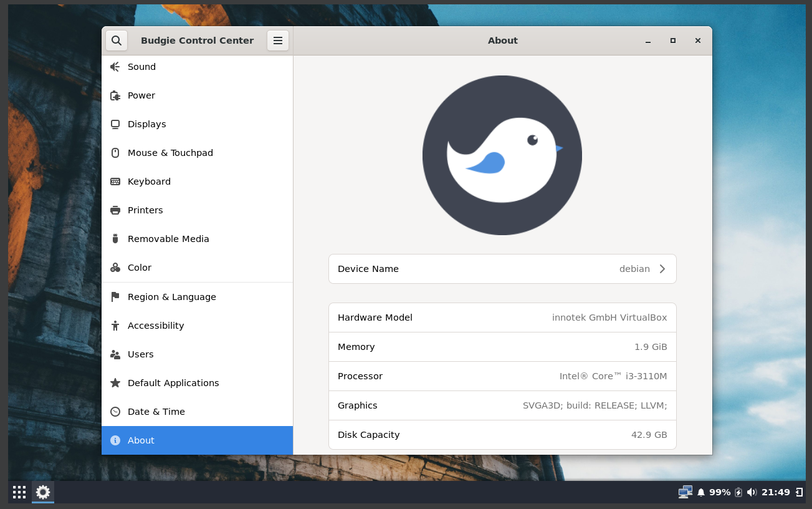Open the volume control in the tray
The image size is (812, 509).
click(750, 492)
